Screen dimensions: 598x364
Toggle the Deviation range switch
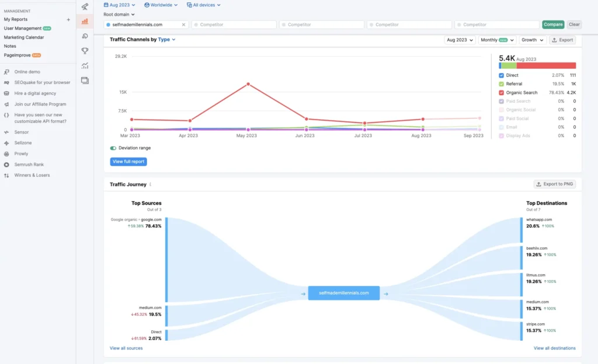pos(113,148)
